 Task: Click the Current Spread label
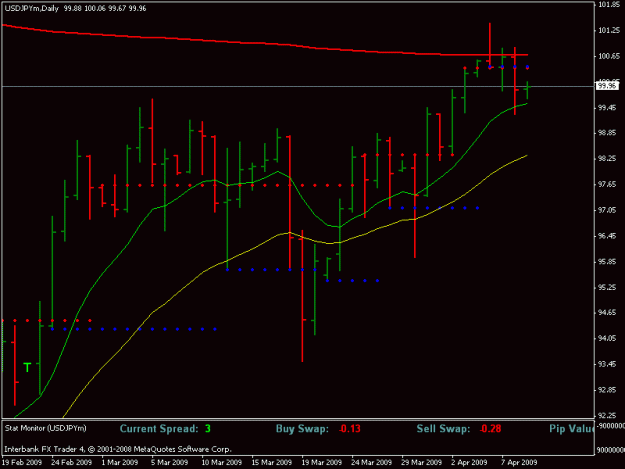[159, 429]
